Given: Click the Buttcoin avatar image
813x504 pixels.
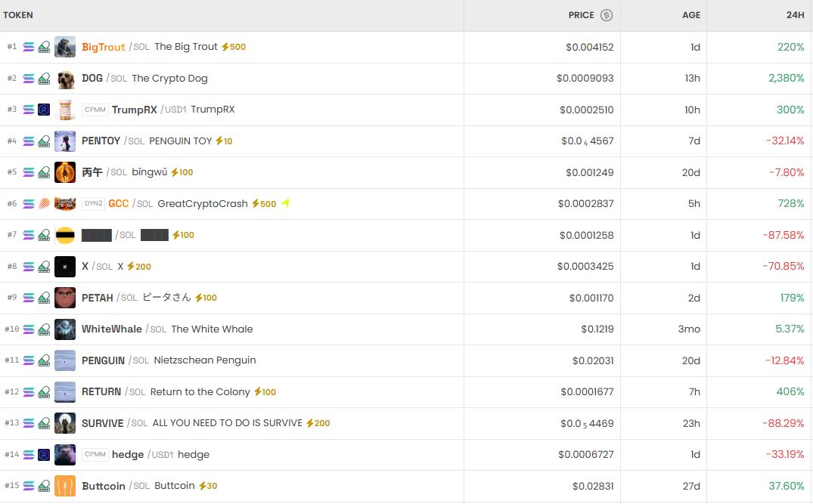Looking at the screenshot, I should tap(65, 486).
